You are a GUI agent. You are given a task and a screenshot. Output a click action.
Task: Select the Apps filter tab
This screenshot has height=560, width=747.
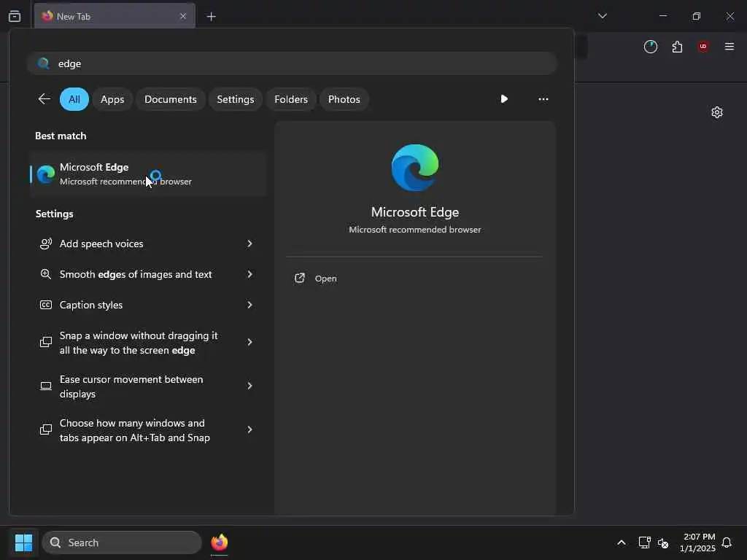(x=112, y=99)
